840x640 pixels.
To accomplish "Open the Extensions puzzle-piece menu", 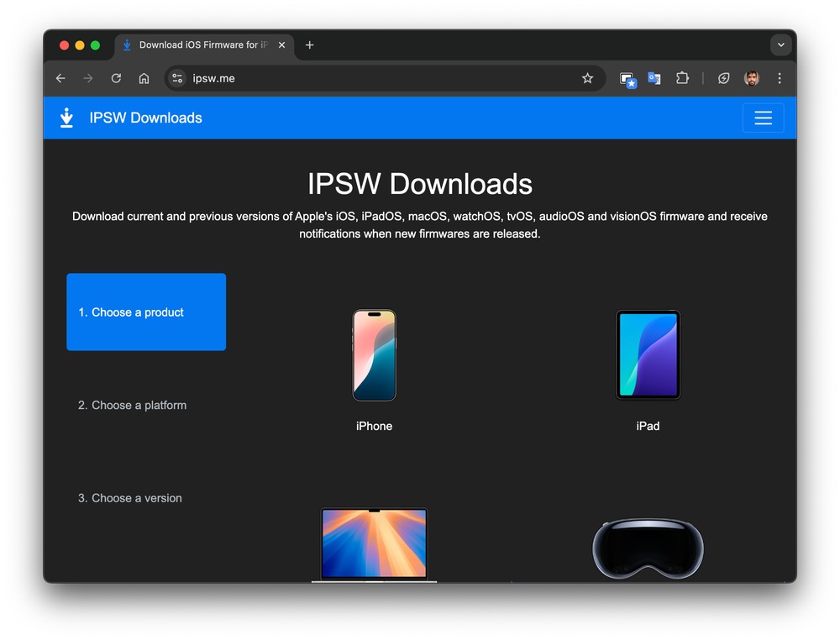I will (682, 78).
